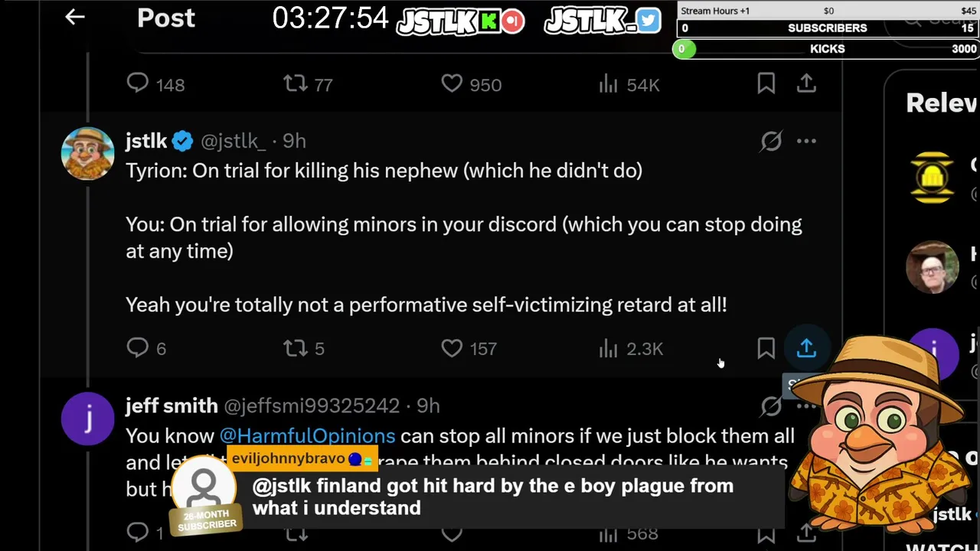The image size is (980, 551).
Task: Open more options menu on jstlk's tweet
Action: point(806,141)
